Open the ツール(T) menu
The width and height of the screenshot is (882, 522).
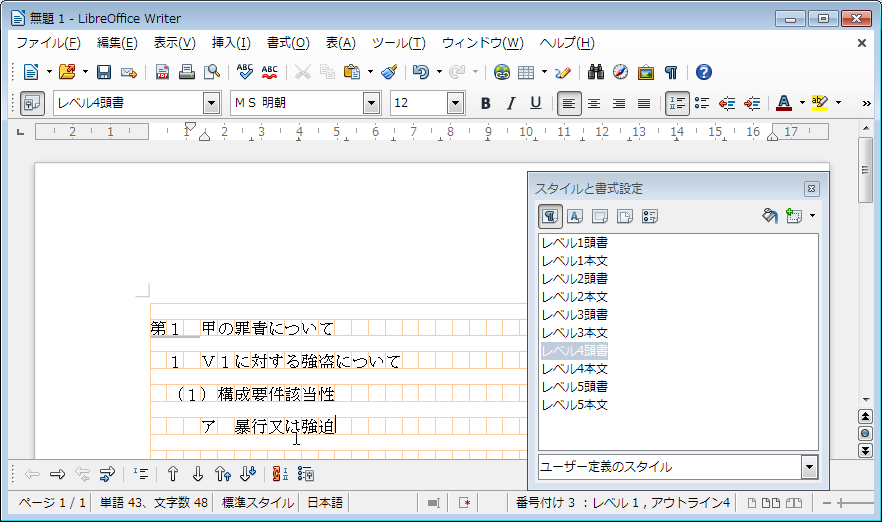tap(399, 43)
